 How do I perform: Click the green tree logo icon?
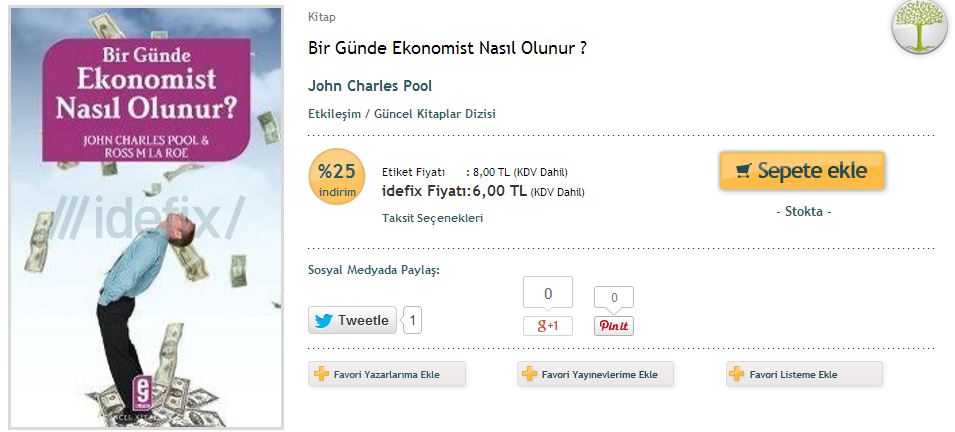click(x=920, y=25)
